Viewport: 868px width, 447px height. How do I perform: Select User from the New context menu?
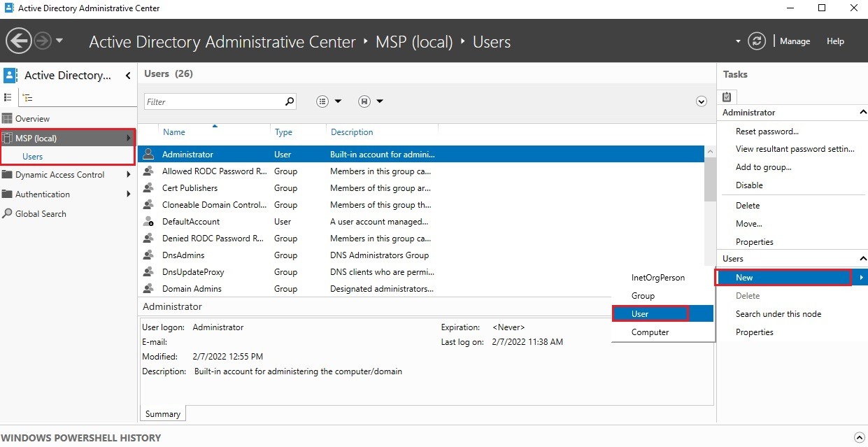[x=639, y=313]
